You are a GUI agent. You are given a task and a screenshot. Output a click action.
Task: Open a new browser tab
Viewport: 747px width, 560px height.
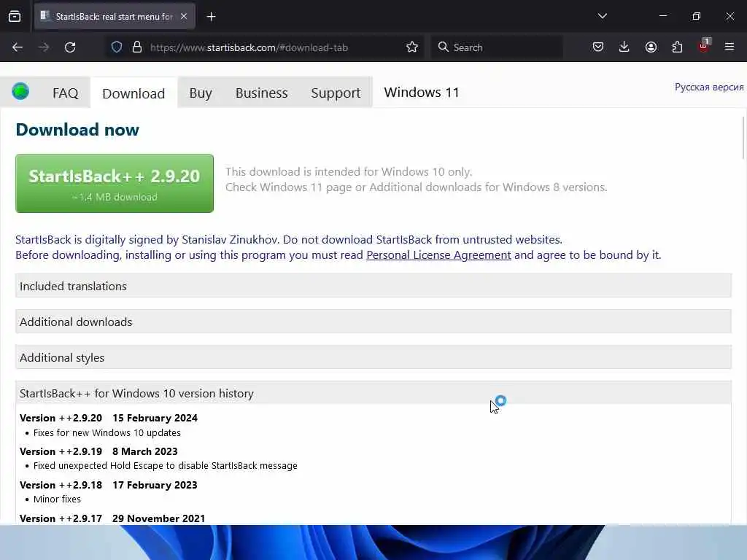coord(211,17)
